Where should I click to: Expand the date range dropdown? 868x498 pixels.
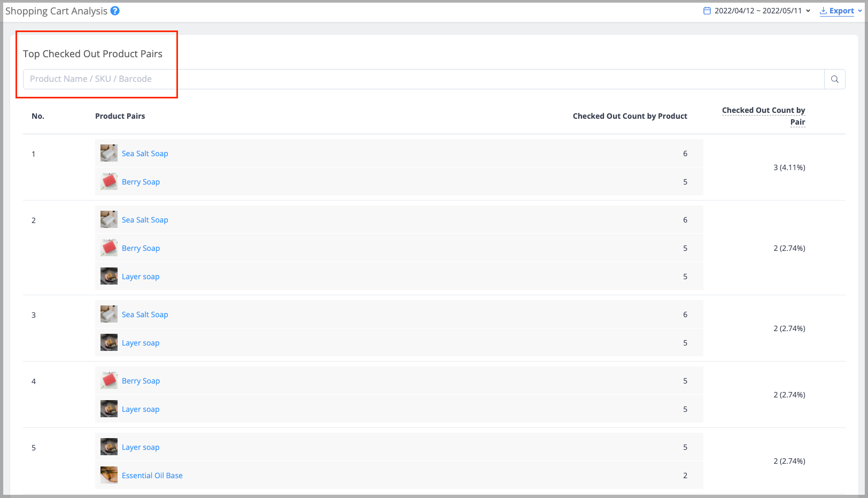(x=809, y=10)
